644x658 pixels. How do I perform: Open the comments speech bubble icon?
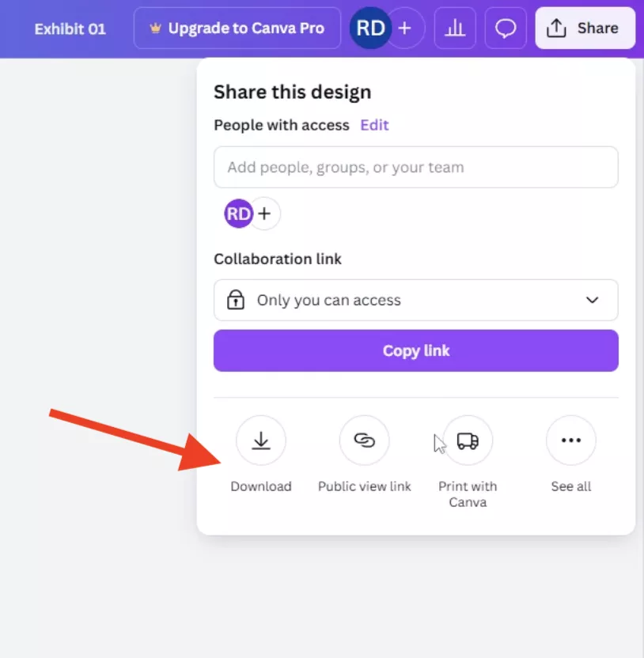[506, 28]
